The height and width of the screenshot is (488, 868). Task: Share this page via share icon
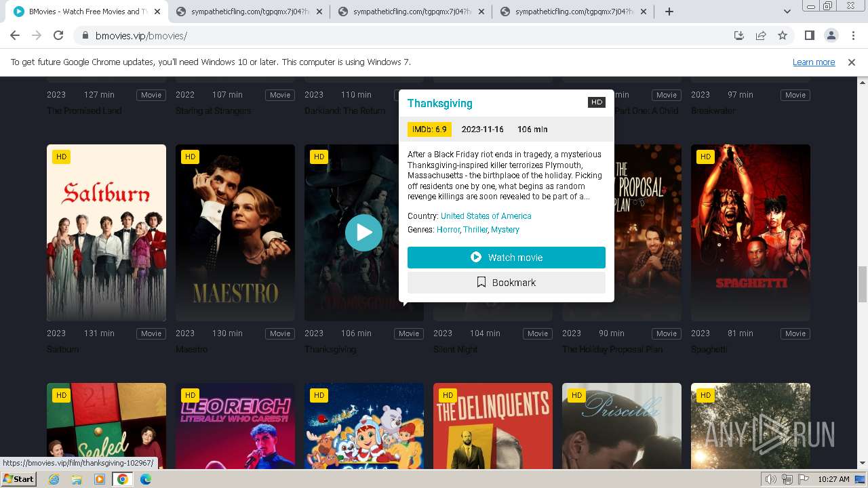(x=761, y=36)
